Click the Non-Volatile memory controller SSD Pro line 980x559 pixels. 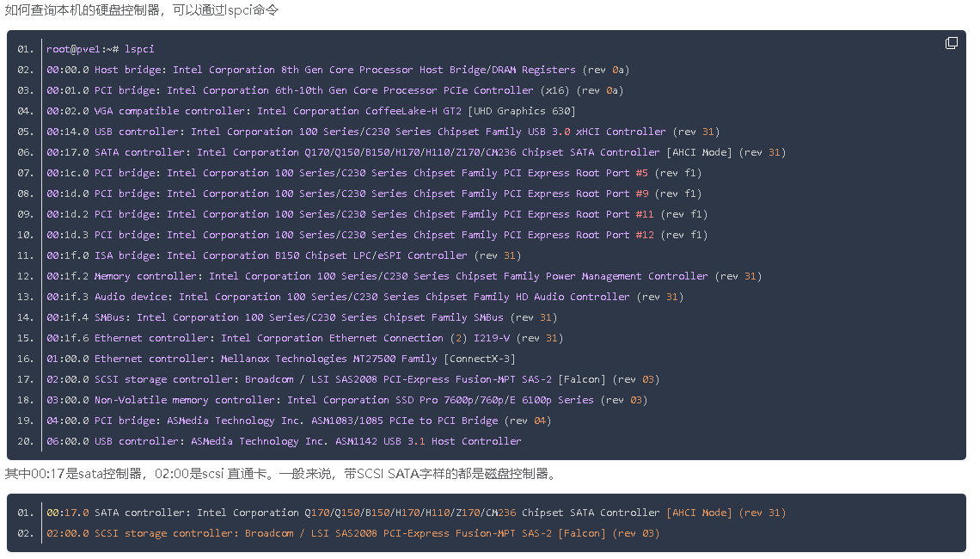347,400
